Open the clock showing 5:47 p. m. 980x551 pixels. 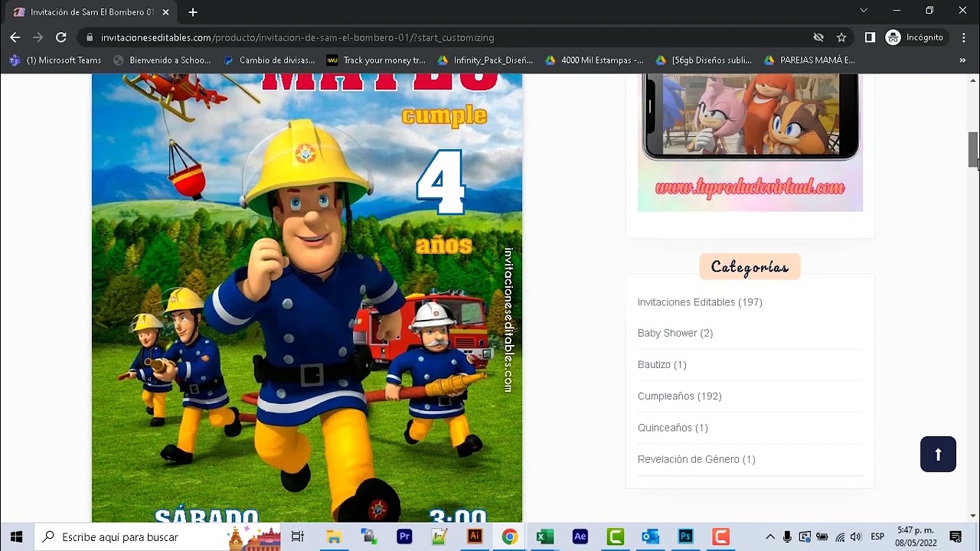916,536
